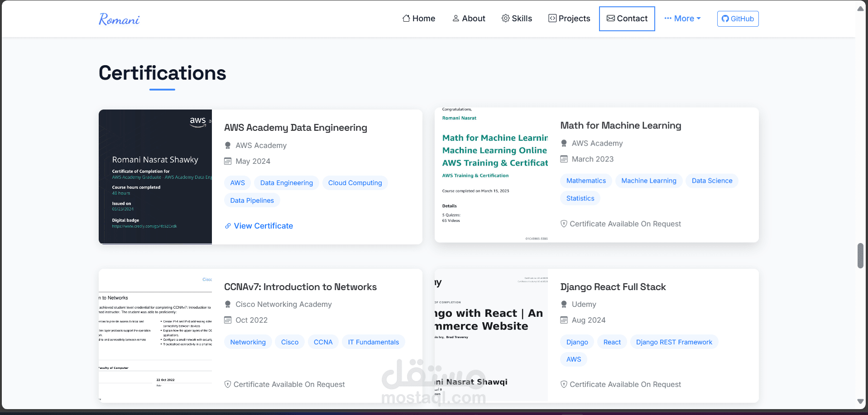Open the CCNAv7 certificate thumbnail
Screen dimensions: 868x415
(155, 336)
